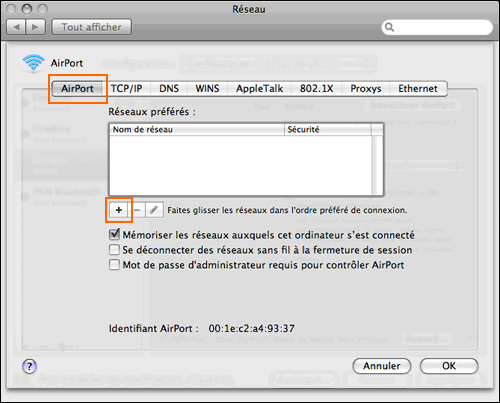Enable Mot de passe d'administrateur requis
Screen dimensions: 500x403
pos(114,265)
